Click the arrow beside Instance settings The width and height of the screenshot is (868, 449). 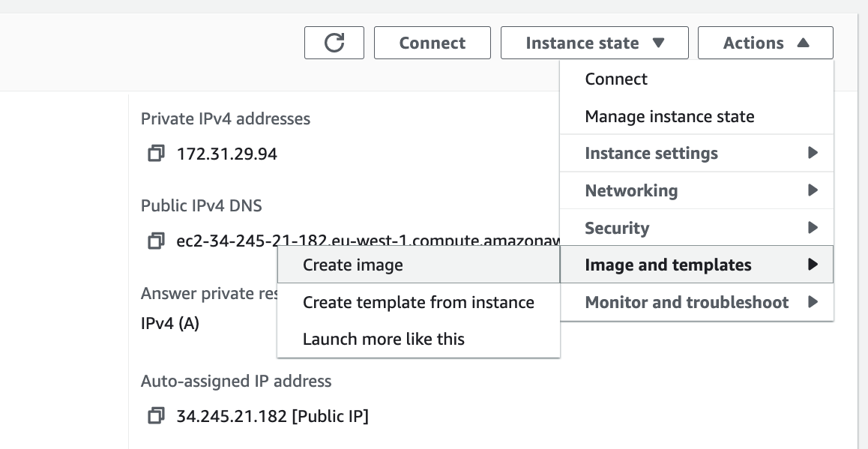(813, 154)
